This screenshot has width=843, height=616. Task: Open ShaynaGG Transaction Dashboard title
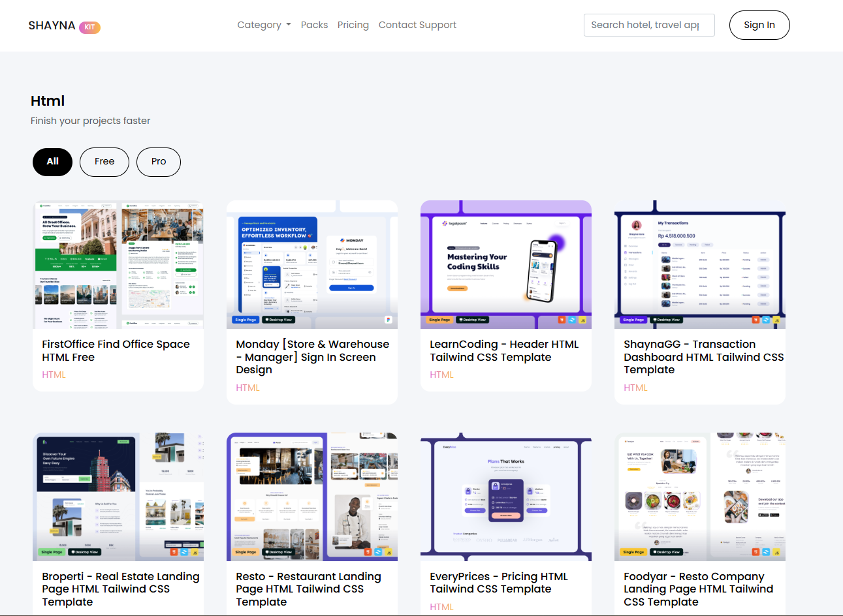[704, 357]
